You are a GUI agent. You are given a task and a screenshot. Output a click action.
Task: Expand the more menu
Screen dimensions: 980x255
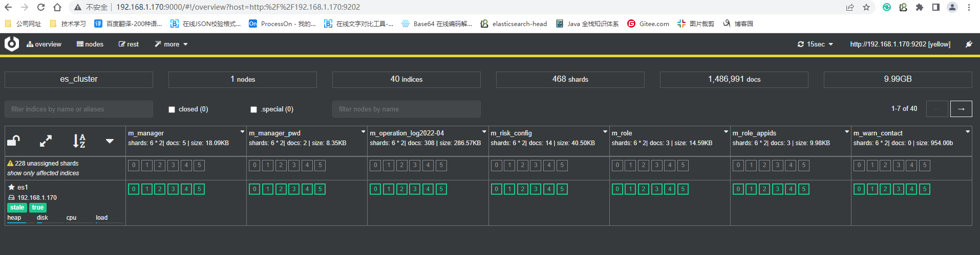[171, 44]
